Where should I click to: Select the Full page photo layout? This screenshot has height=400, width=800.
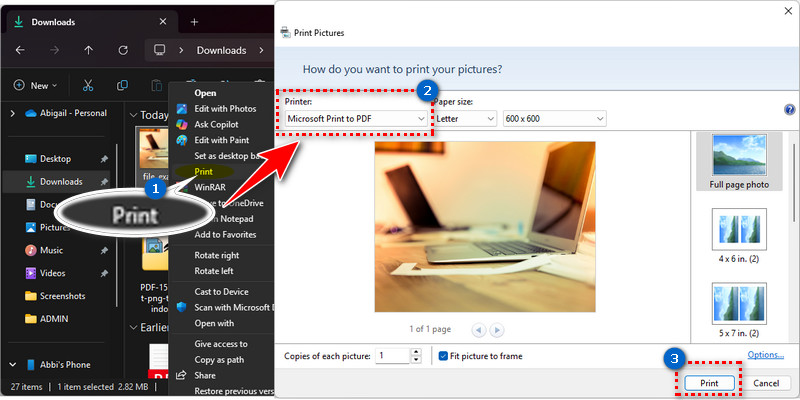click(739, 161)
